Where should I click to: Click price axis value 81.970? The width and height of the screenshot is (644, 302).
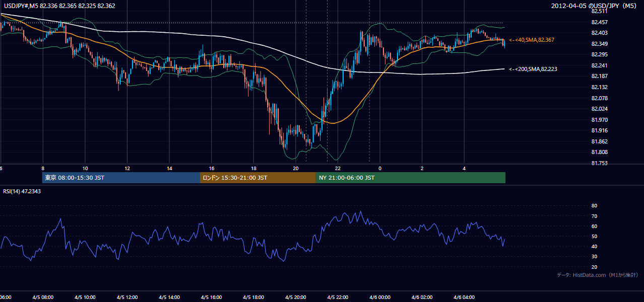click(x=600, y=120)
